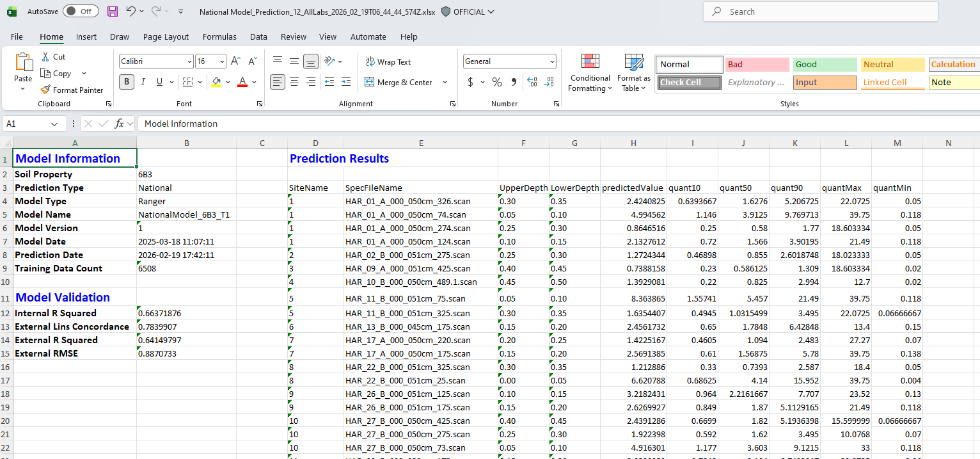Toggle the AutoSave switch
The height and width of the screenshot is (459, 980).
(x=80, y=12)
